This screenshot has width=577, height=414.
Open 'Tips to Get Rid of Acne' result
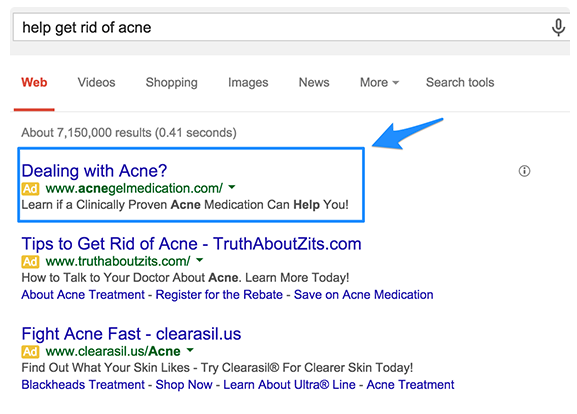(x=191, y=244)
